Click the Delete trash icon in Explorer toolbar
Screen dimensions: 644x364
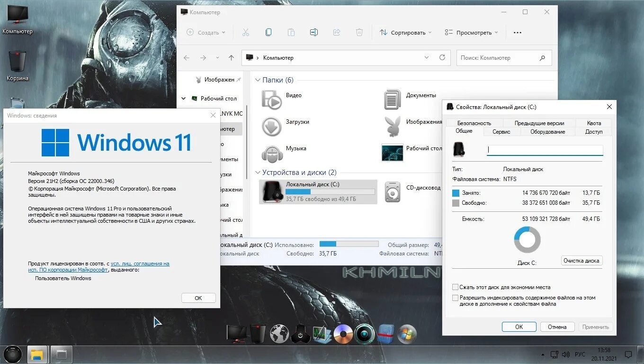coord(359,32)
